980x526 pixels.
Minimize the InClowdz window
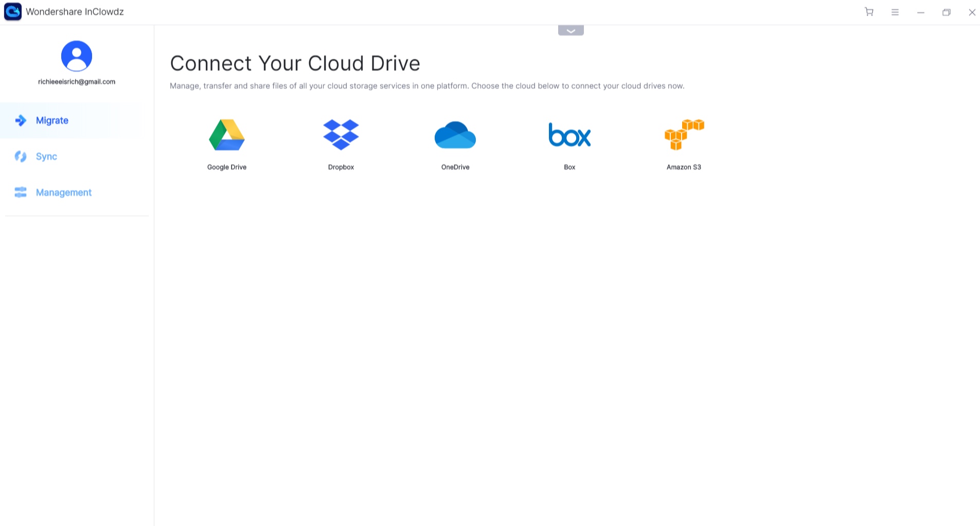(x=921, y=12)
